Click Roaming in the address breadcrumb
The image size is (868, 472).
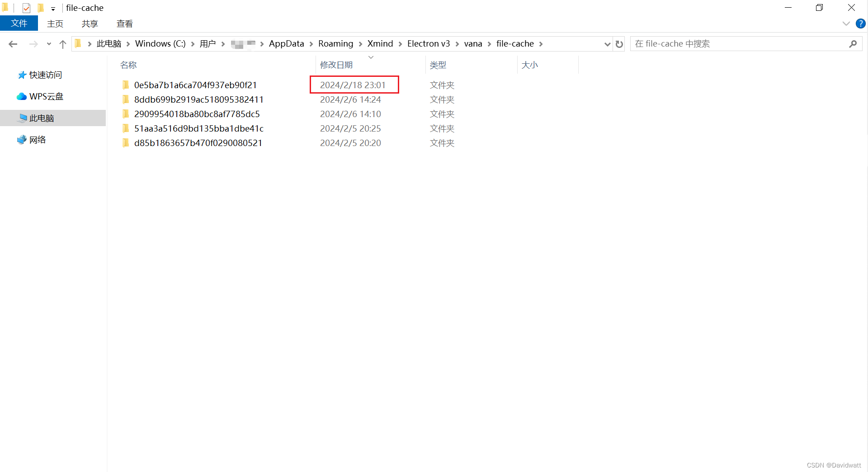[x=336, y=44]
